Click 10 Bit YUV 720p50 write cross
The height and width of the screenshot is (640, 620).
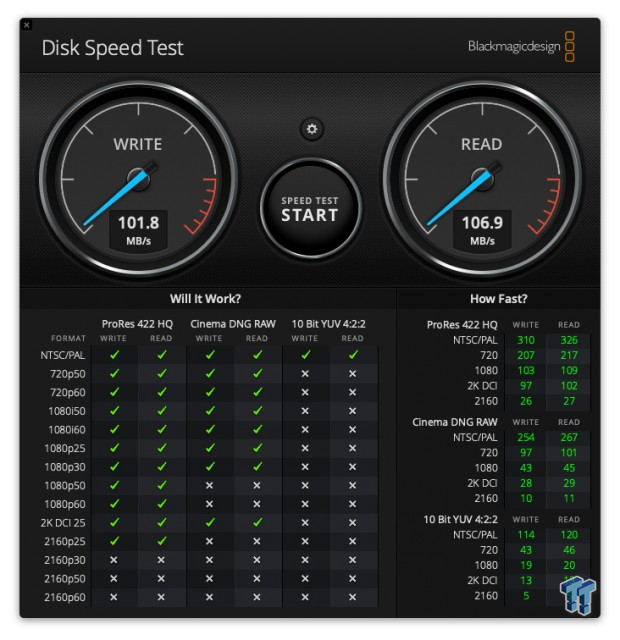[x=305, y=374]
